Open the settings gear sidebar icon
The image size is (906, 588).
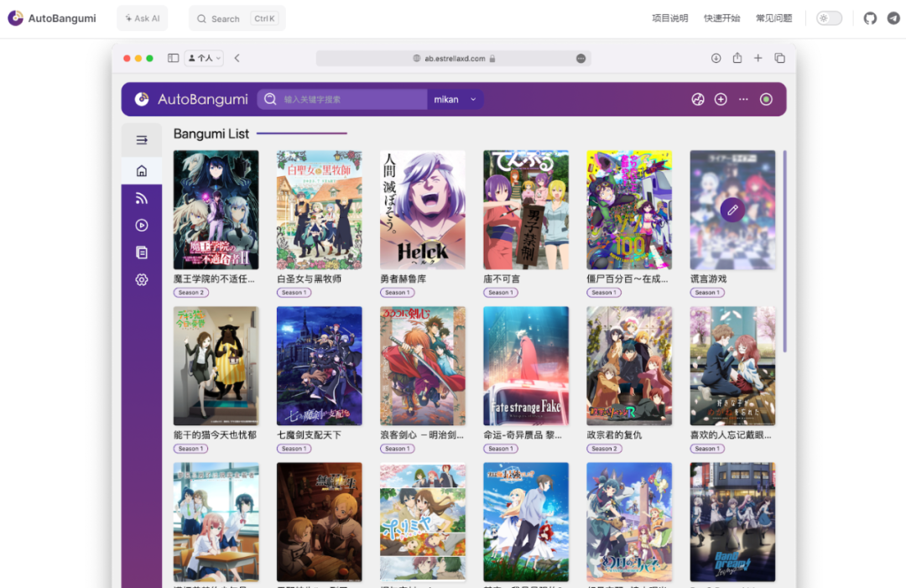142,279
